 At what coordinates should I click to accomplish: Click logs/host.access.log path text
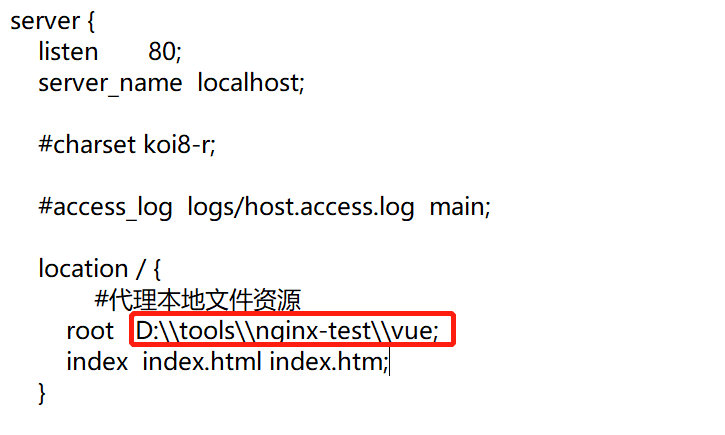coord(301,207)
